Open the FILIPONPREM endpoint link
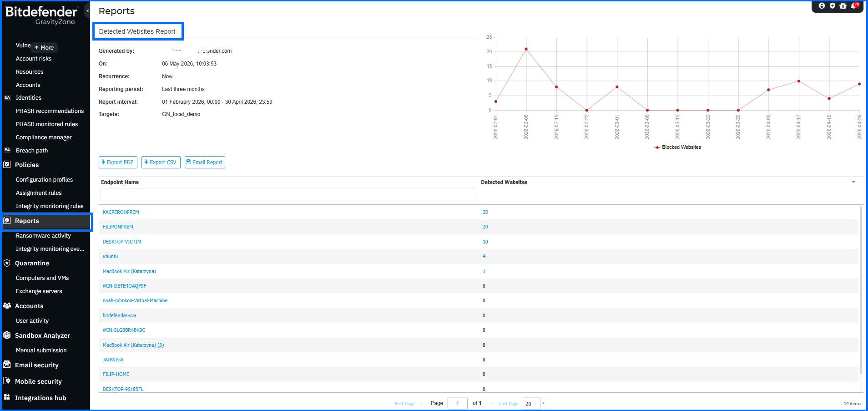Screen dimensions: 868x411 (118, 227)
